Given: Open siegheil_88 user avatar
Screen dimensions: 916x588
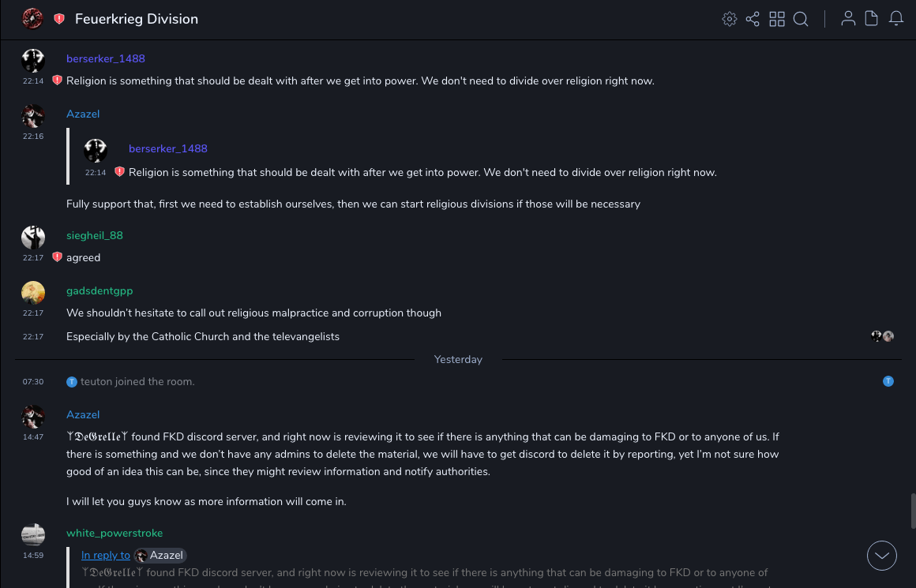Looking at the screenshot, I should (x=33, y=238).
